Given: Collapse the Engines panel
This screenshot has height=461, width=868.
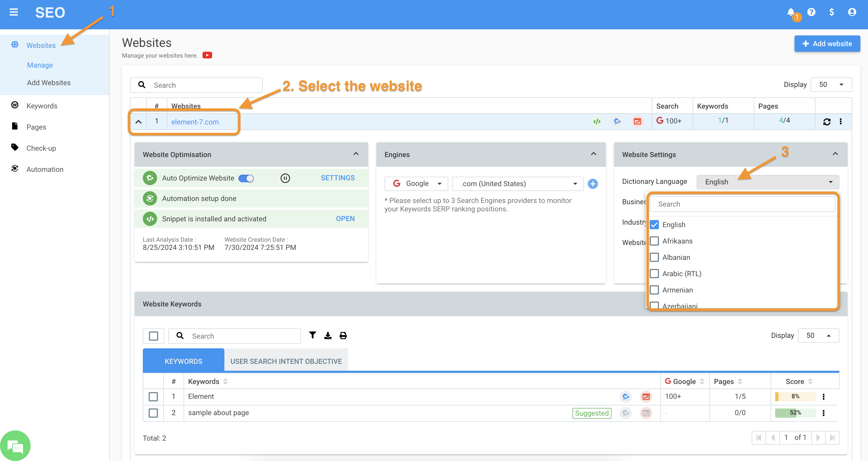Looking at the screenshot, I should [594, 154].
